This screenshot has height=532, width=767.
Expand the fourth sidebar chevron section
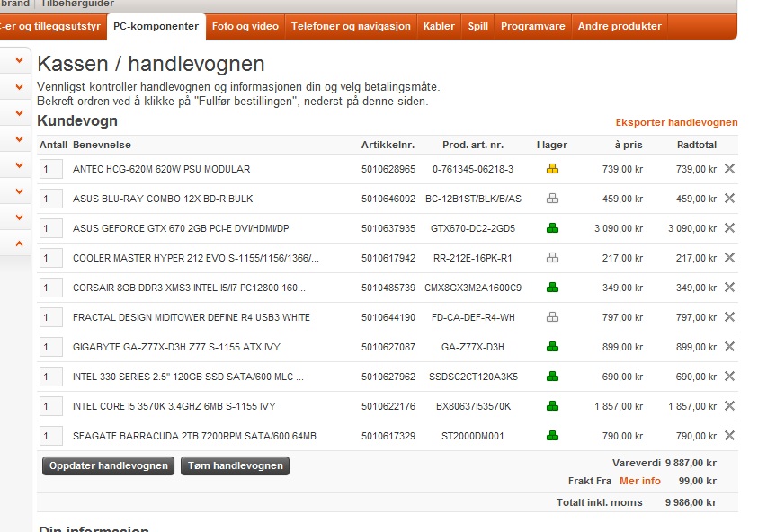19,139
